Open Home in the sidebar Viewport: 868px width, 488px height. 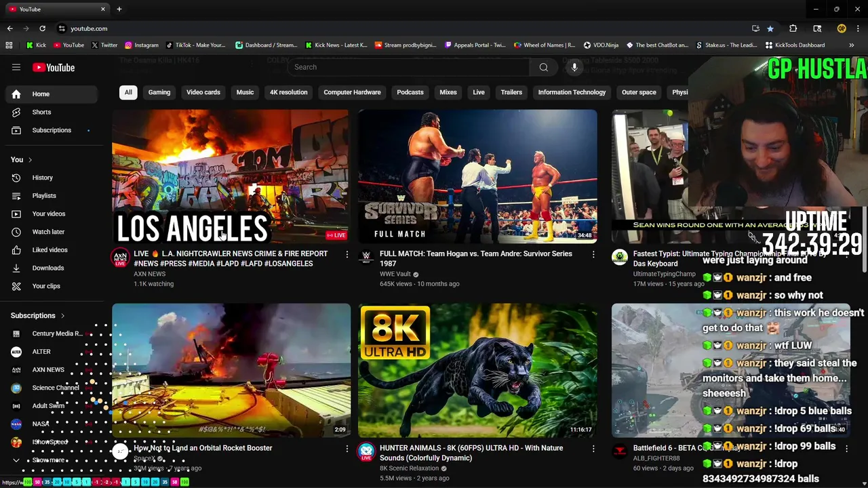(x=53, y=94)
